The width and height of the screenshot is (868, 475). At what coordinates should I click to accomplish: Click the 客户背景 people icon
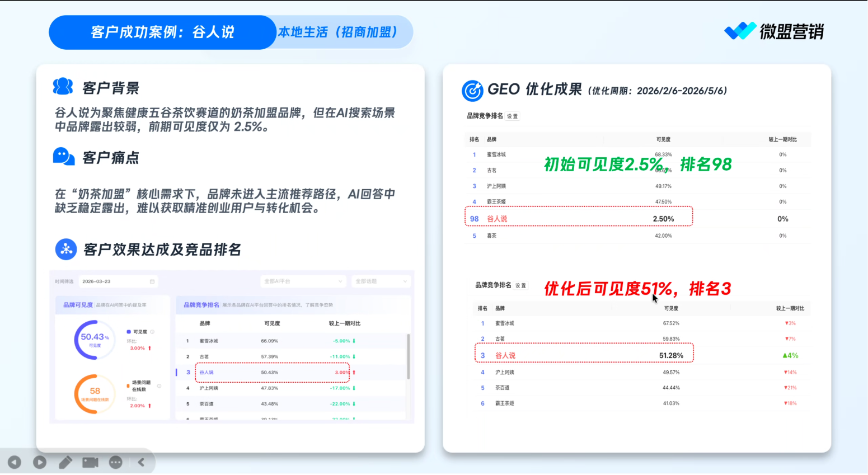(63, 87)
